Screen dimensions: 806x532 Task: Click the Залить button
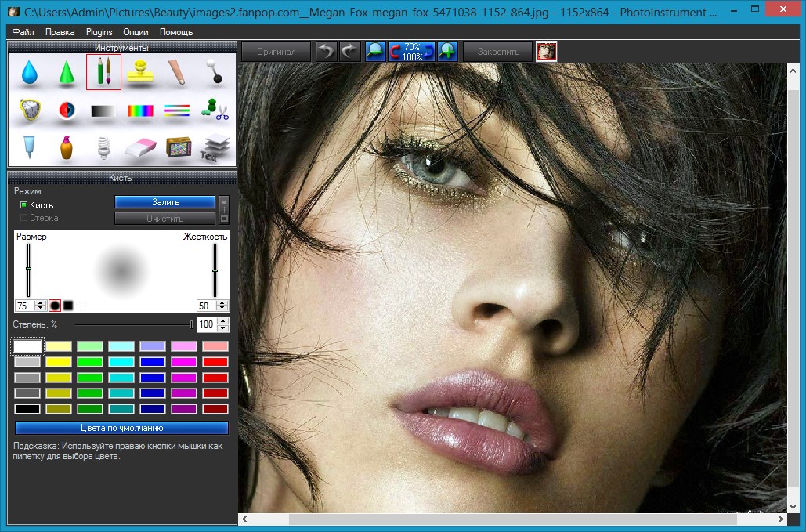click(165, 202)
